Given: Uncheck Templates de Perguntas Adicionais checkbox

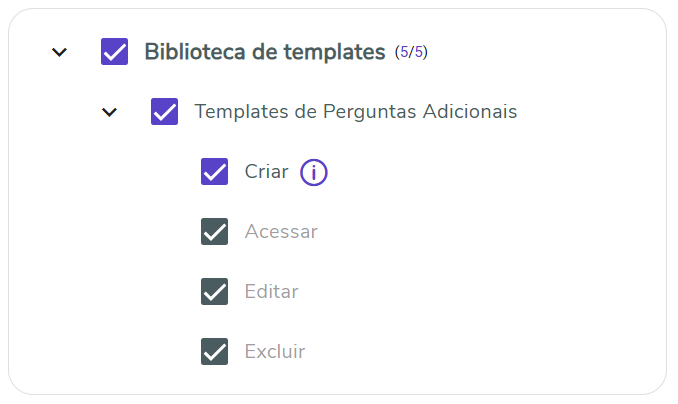Looking at the screenshot, I should (x=164, y=112).
